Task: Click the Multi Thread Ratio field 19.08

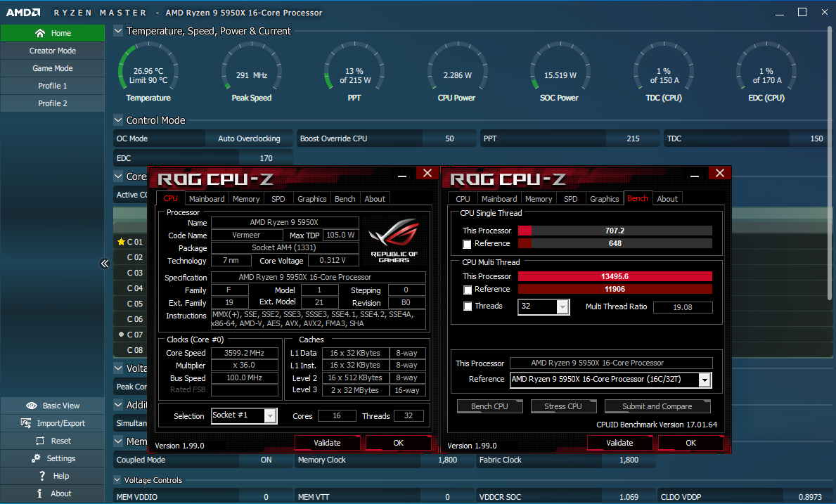Action: pos(683,307)
